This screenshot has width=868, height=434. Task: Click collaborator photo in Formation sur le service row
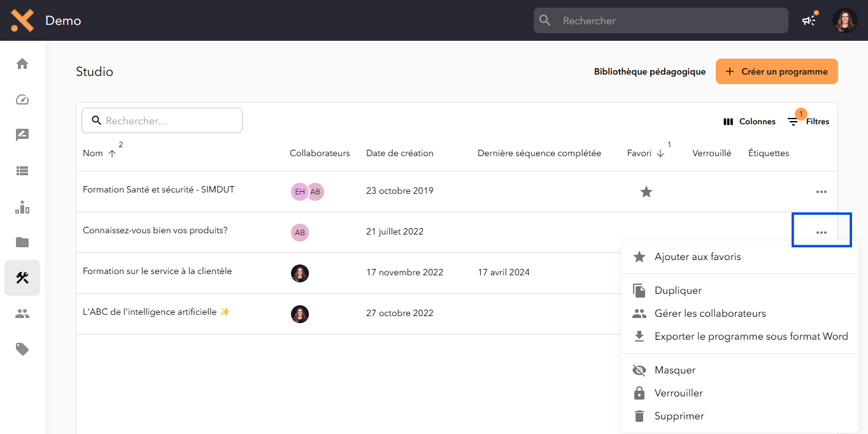tap(300, 273)
